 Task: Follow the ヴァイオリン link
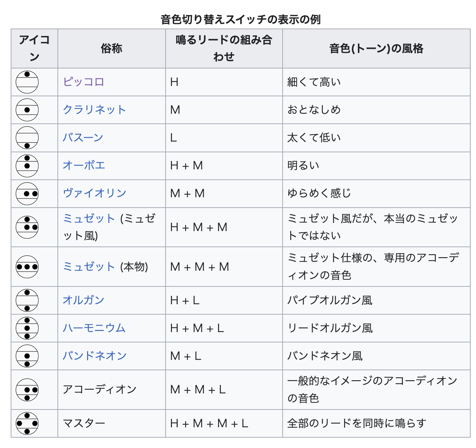point(95,193)
